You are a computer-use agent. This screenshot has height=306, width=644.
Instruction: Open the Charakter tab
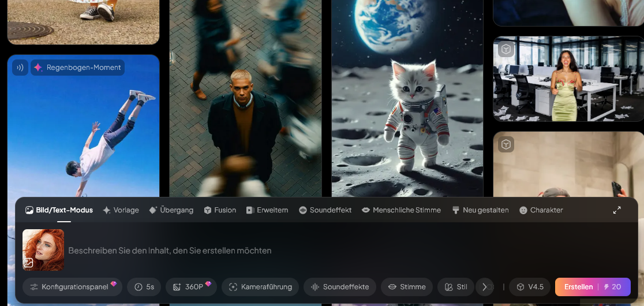pos(541,210)
